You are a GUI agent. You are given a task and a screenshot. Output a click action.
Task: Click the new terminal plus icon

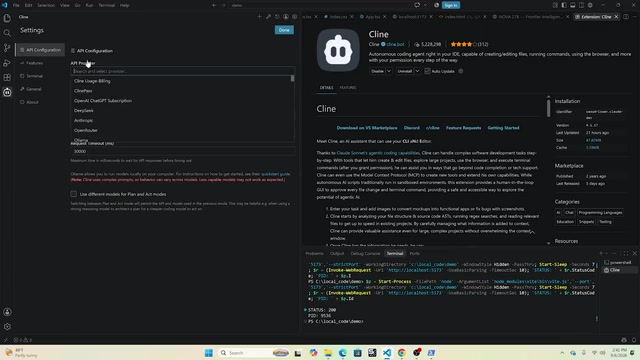[600, 253]
